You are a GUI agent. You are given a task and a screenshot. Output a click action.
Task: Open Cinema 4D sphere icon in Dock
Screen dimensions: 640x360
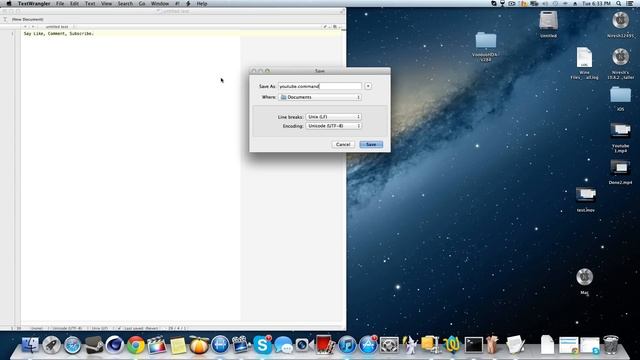pos(115,345)
